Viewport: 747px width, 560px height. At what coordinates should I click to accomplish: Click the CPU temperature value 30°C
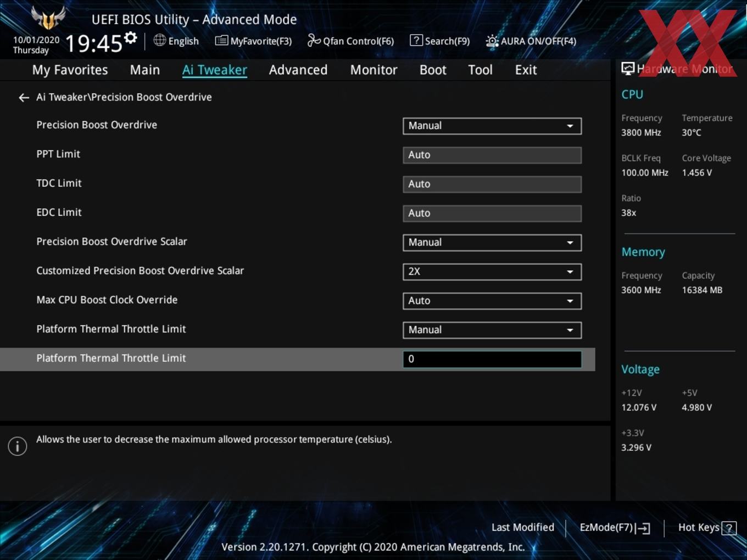692,132
